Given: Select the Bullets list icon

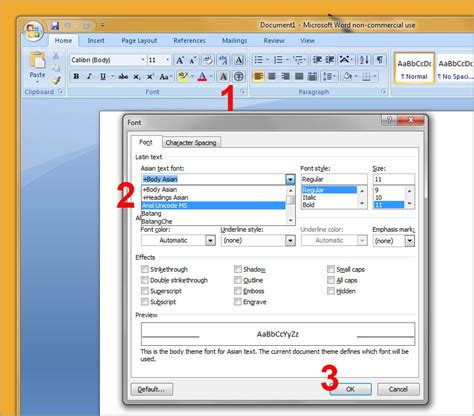Looking at the screenshot, I should 258,60.
